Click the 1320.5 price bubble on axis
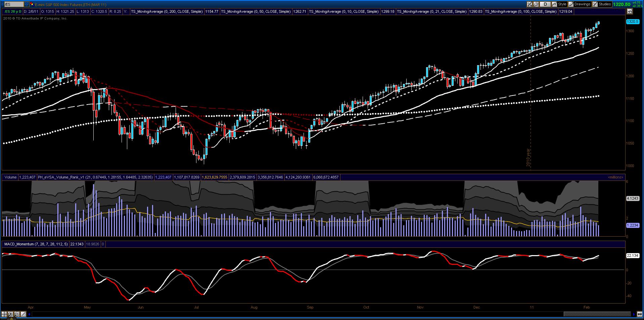 [632, 22]
